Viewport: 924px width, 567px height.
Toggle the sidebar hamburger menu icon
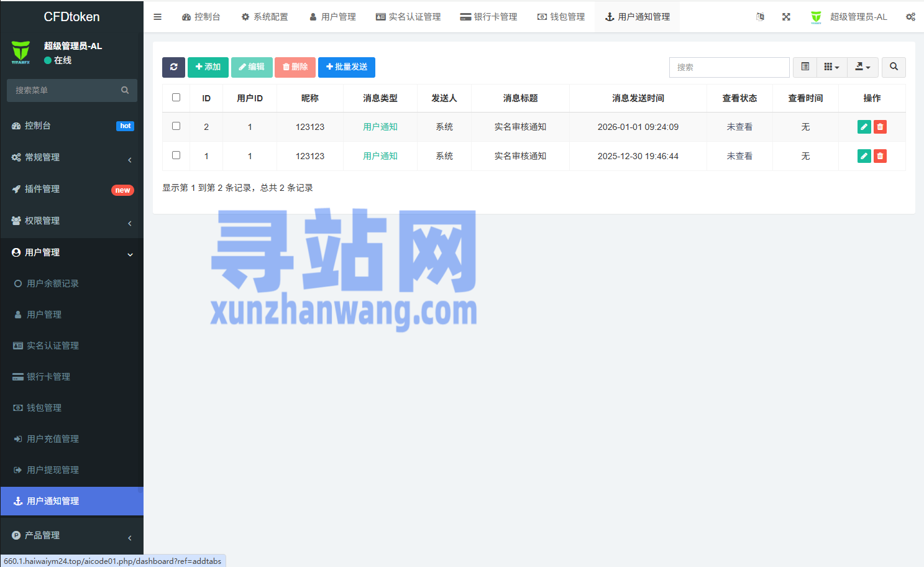(158, 17)
